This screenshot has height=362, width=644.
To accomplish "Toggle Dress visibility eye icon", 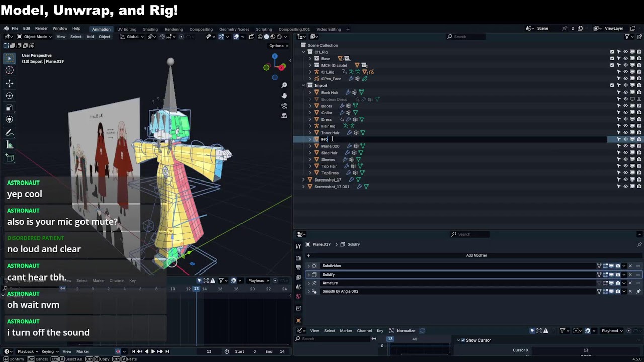I will [625, 119].
